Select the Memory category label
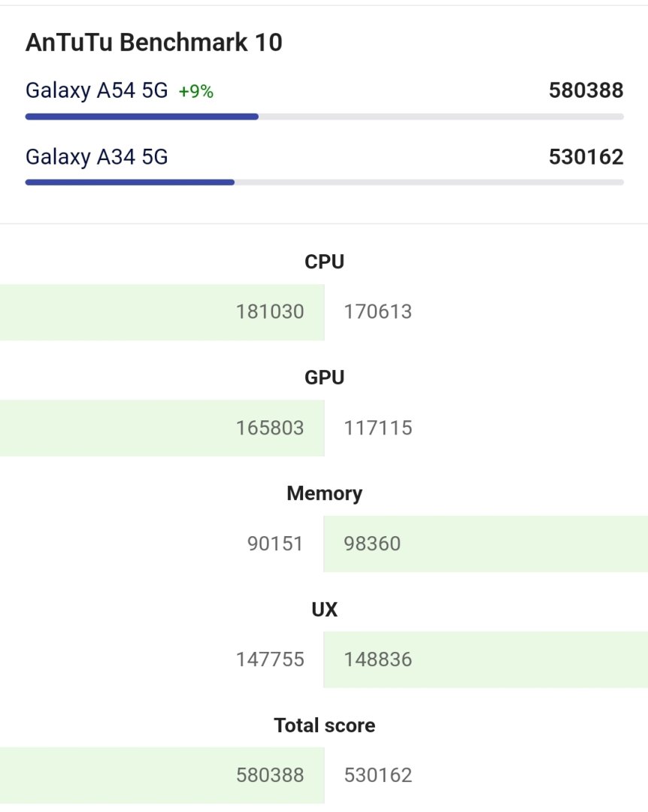Screen dimensions: 648x812 point(324,493)
